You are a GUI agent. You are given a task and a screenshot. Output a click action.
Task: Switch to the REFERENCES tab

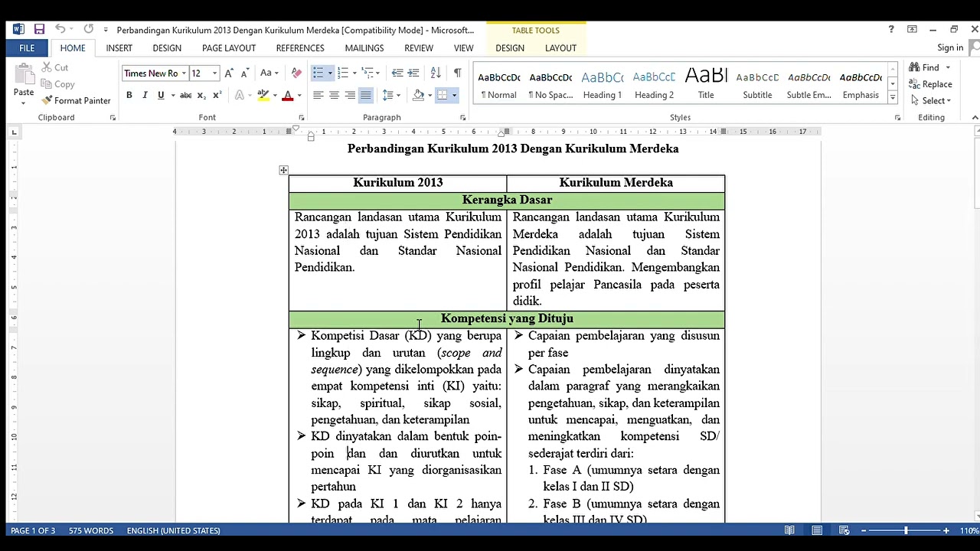(x=300, y=47)
